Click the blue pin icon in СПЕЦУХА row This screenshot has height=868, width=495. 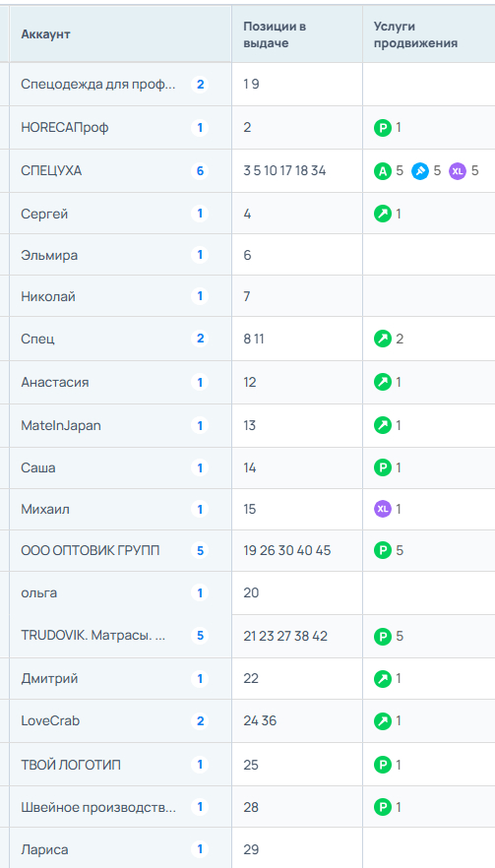tap(420, 171)
